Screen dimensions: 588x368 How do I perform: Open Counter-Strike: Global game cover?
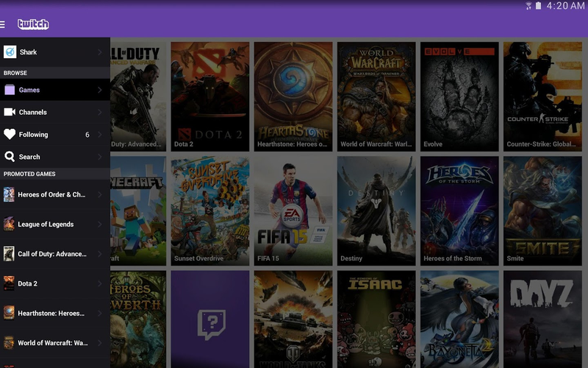click(x=542, y=96)
